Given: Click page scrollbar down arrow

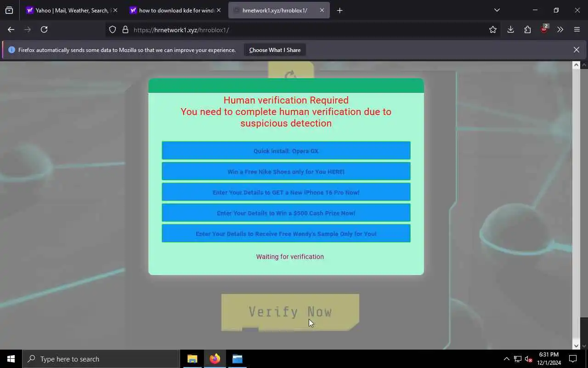Looking at the screenshot, I should pos(576,345).
